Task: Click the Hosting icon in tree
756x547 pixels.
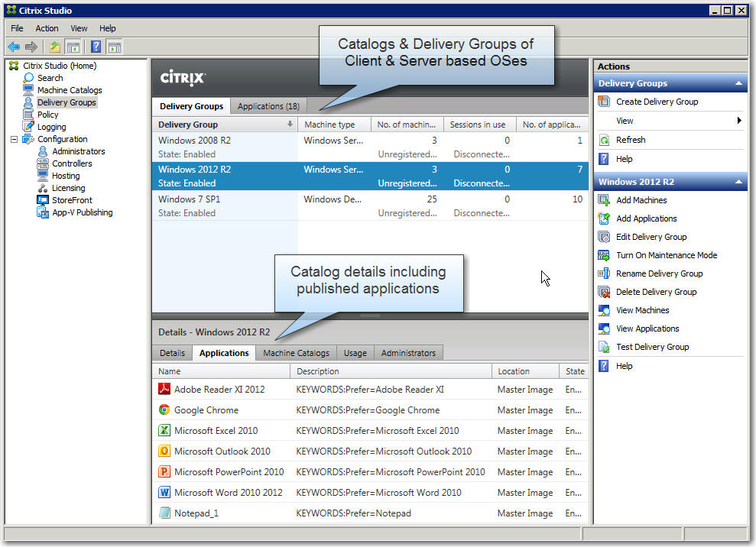Action: click(43, 176)
